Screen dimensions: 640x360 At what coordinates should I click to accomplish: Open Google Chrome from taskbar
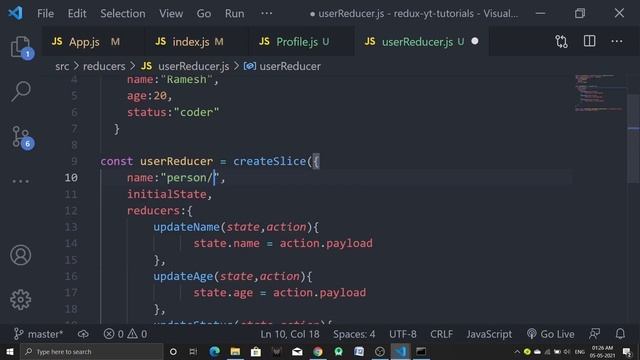[x=318, y=351]
